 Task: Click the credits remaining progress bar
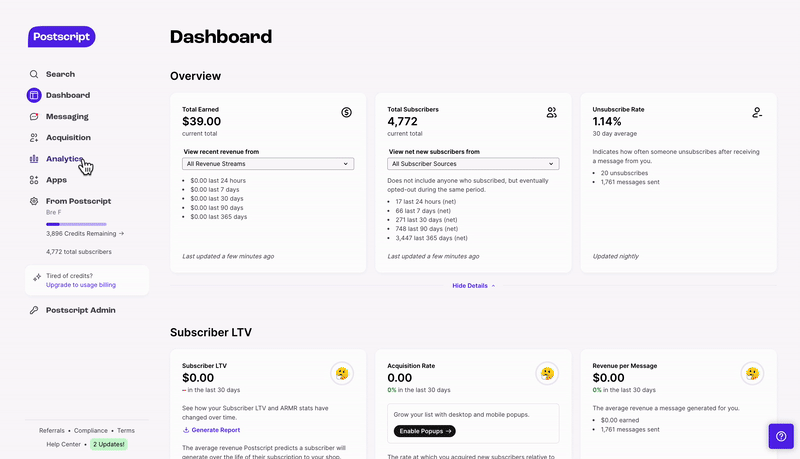tap(76, 224)
